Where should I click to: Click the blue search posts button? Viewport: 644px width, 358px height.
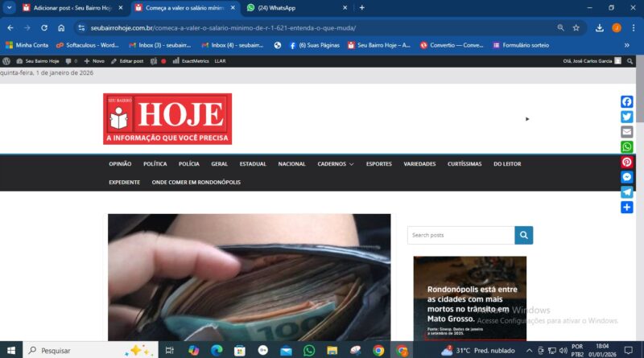524,235
